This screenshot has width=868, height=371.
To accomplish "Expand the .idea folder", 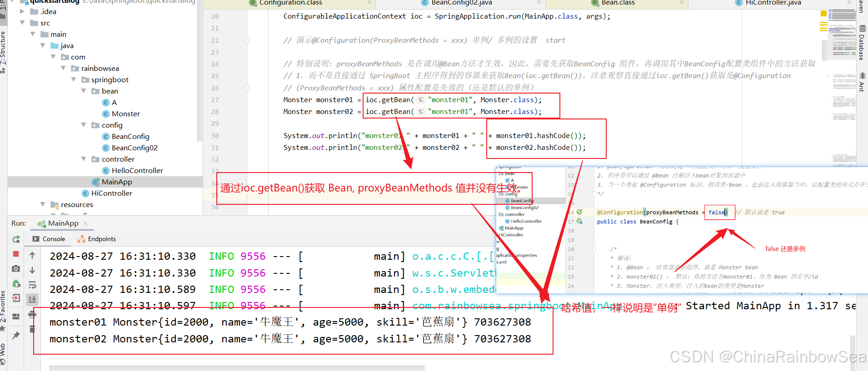I will (22, 11).
